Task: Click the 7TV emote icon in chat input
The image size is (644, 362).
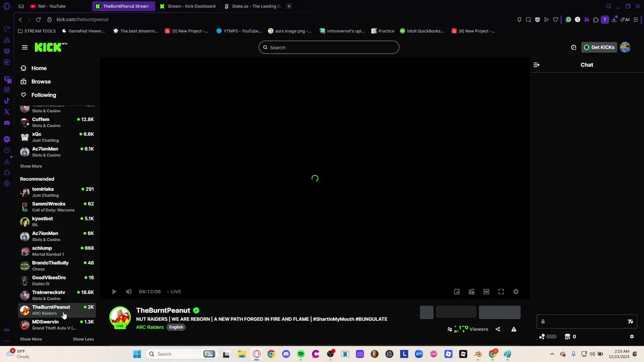Action: point(630,322)
